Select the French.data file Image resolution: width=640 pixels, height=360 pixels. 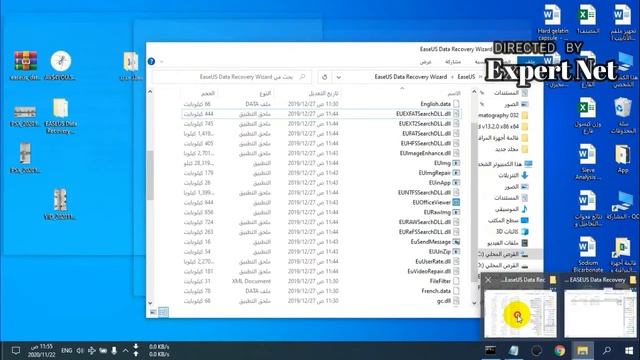436,291
